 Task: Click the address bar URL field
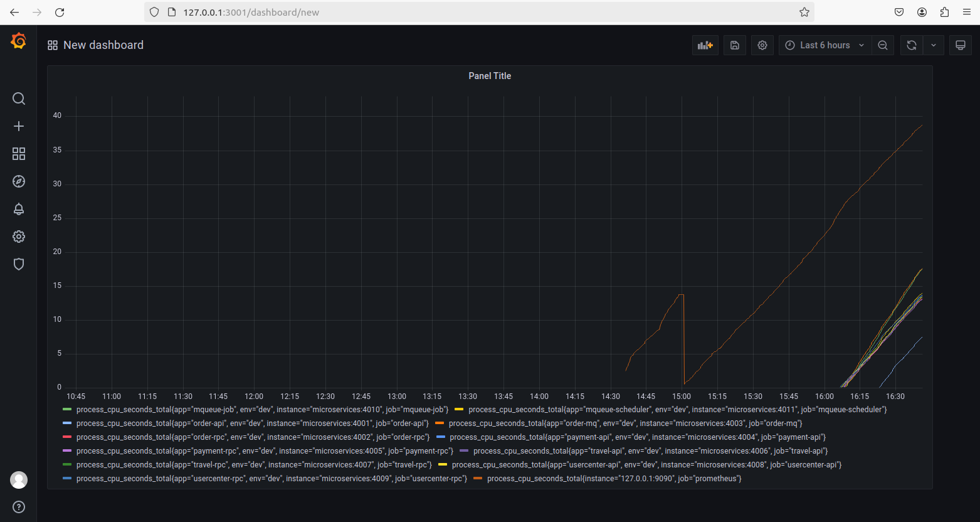coord(480,12)
